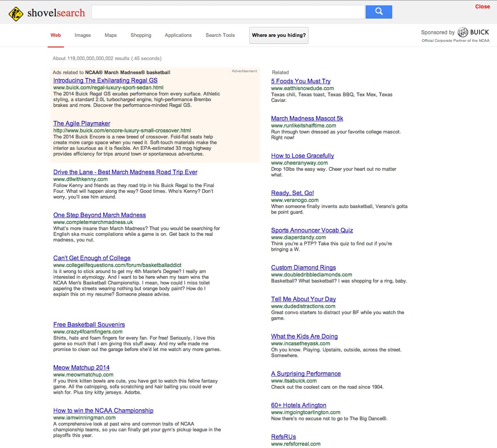Image resolution: width=497 pixels, height=448 pixels.
Task: Click URL www.cheeranyway.com
Action: point(299,163)
